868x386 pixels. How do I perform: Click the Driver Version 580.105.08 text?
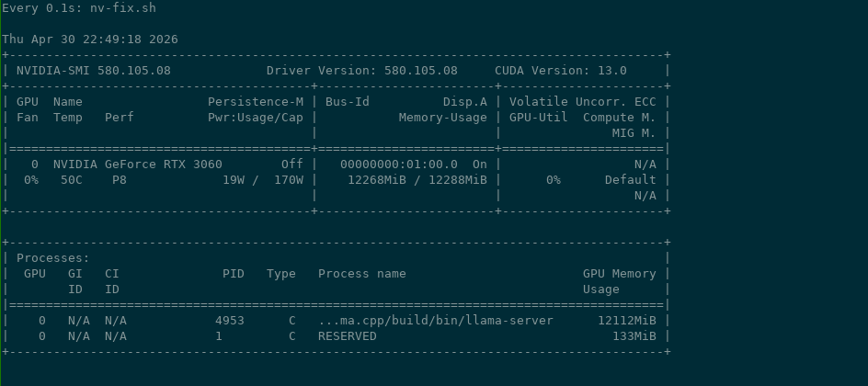point(362,71)
